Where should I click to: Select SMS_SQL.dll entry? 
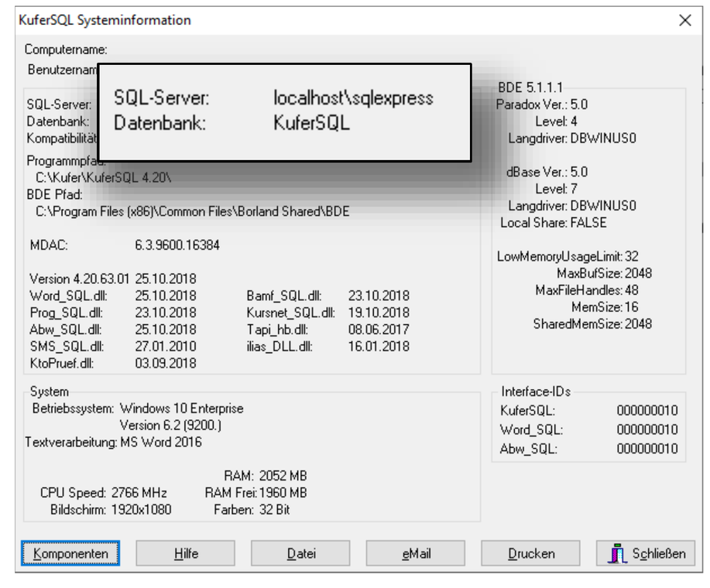[67, 347]
